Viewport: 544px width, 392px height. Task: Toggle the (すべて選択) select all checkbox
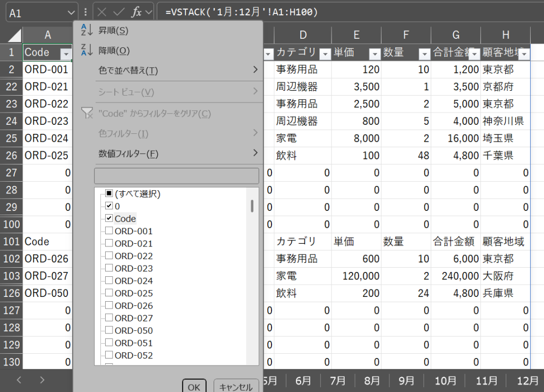click(109, 194)
